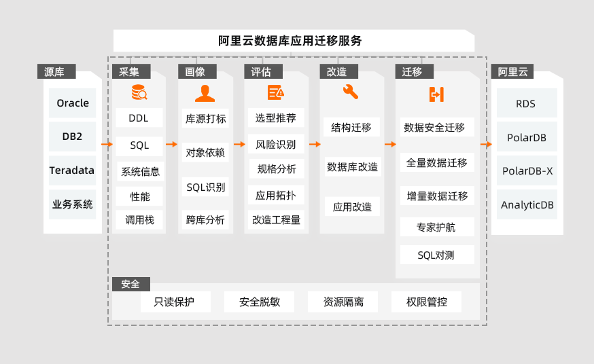The width and height of the screenshot is (594, 364).
Task: Click the 结构迁移 item
Action: tap(351, 127)
